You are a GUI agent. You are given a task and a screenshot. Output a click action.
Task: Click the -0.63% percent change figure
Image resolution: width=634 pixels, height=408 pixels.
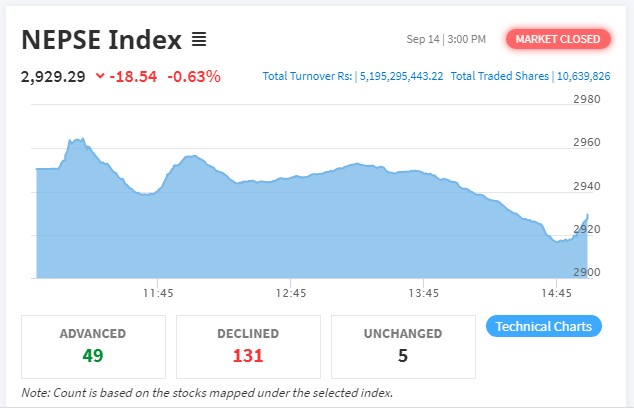point(194,76)
